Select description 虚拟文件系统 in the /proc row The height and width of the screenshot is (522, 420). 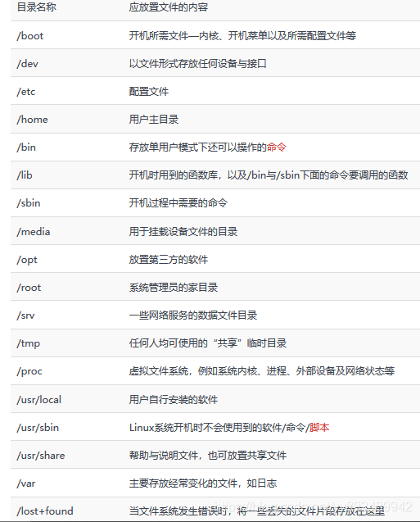tap(159, 371)
